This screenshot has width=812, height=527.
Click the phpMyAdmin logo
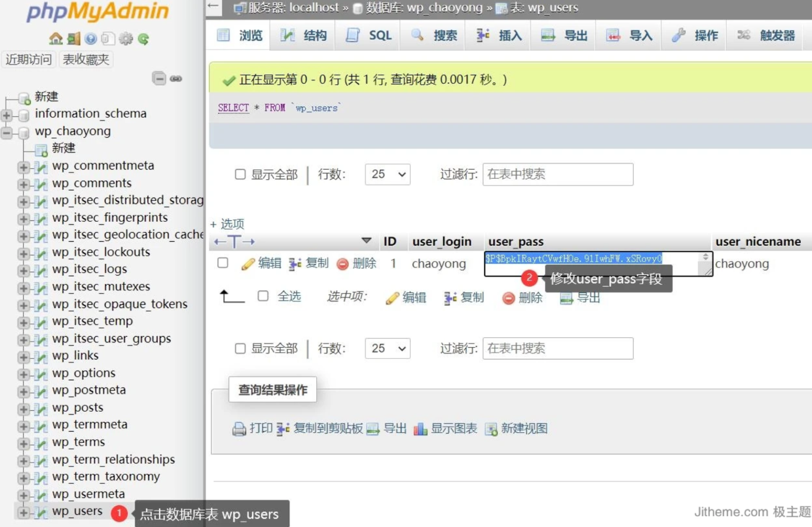click(97, 12)
